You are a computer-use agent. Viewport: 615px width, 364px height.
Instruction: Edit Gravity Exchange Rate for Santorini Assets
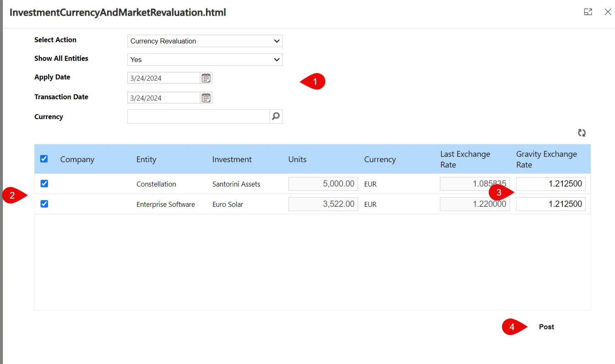pos(551,184)
